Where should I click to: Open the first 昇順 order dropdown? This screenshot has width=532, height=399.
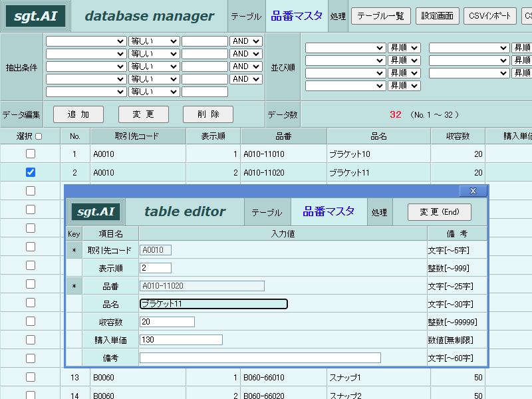coord(404,48)
